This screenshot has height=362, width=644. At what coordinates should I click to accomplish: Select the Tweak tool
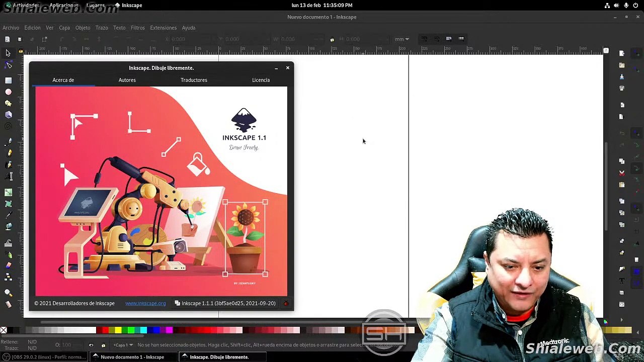coord(8,243)
